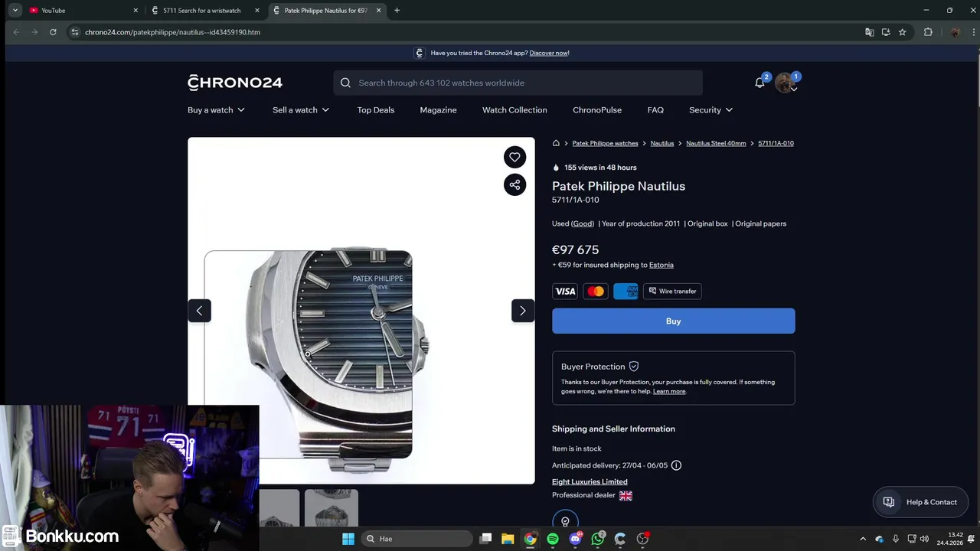Open Estonia shipping destination link

click(661, 265)
